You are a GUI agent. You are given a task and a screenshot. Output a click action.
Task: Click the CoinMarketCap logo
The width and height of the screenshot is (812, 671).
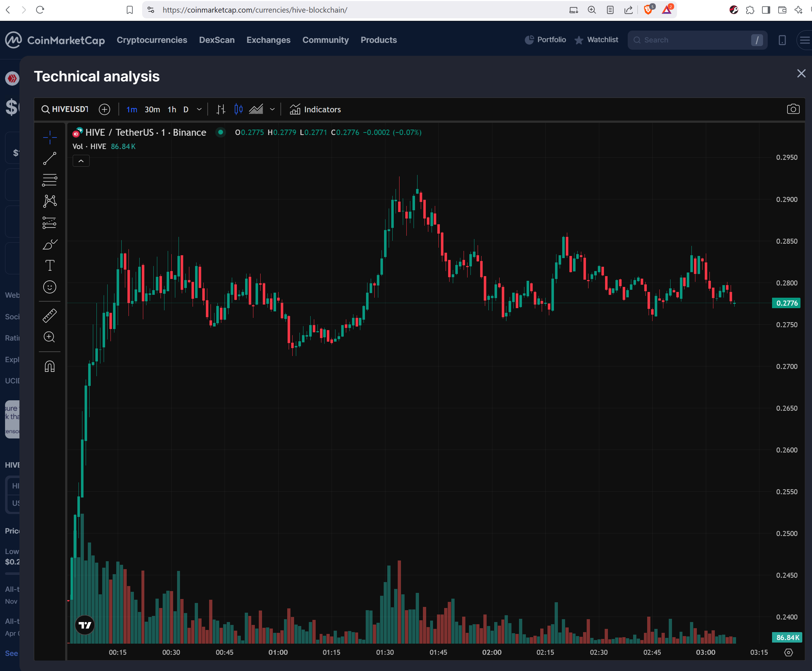(55, 40)
